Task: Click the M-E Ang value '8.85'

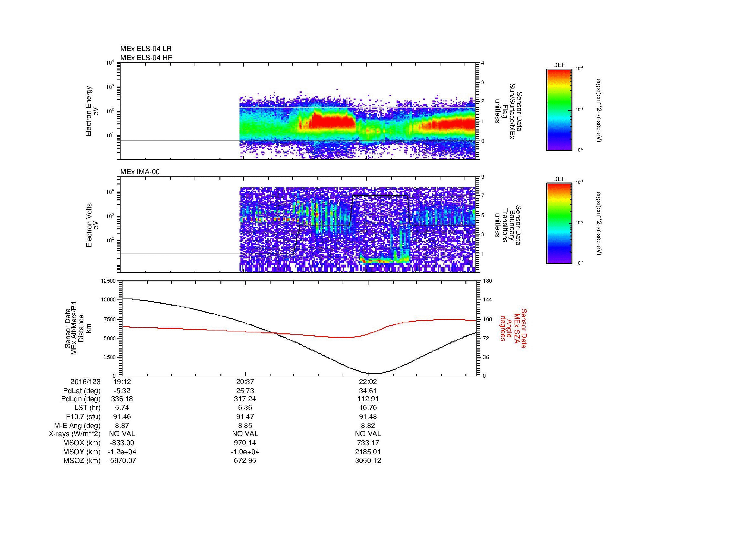Action: coord(245,425)
